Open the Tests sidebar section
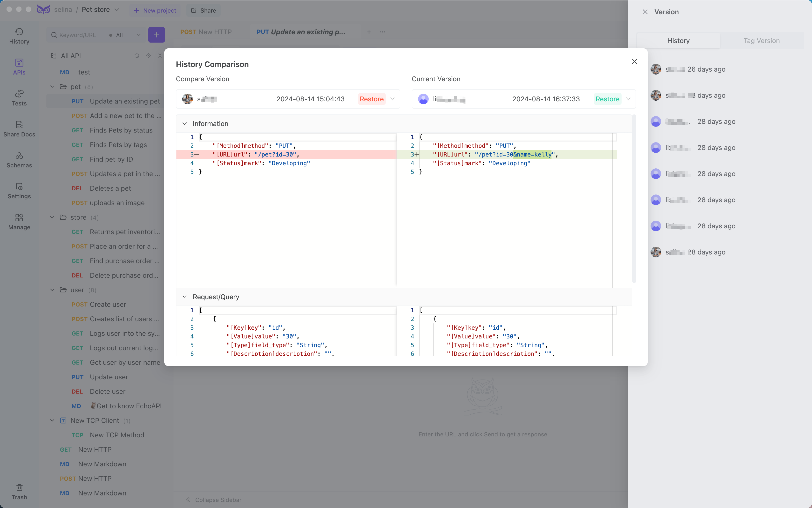 point(19,98)
